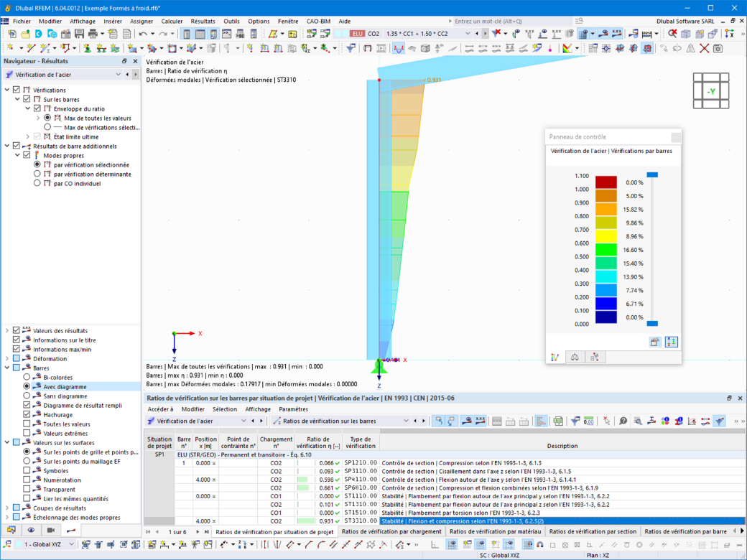Select Max de vérifications sélectionnées radio
This screenshot has width=747, height=560.
pos(47,127)
